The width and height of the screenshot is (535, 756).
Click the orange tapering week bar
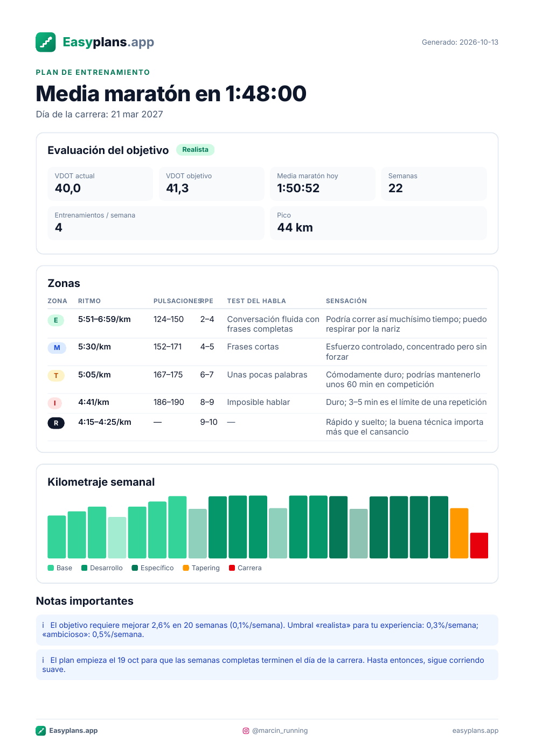pos(459,533)
